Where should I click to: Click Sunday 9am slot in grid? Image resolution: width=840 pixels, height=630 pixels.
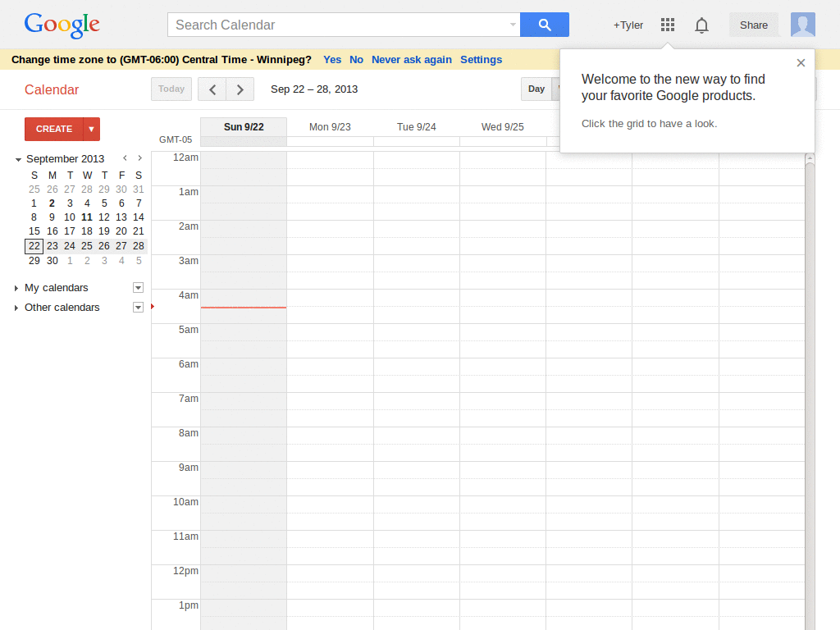pos(244,478)
